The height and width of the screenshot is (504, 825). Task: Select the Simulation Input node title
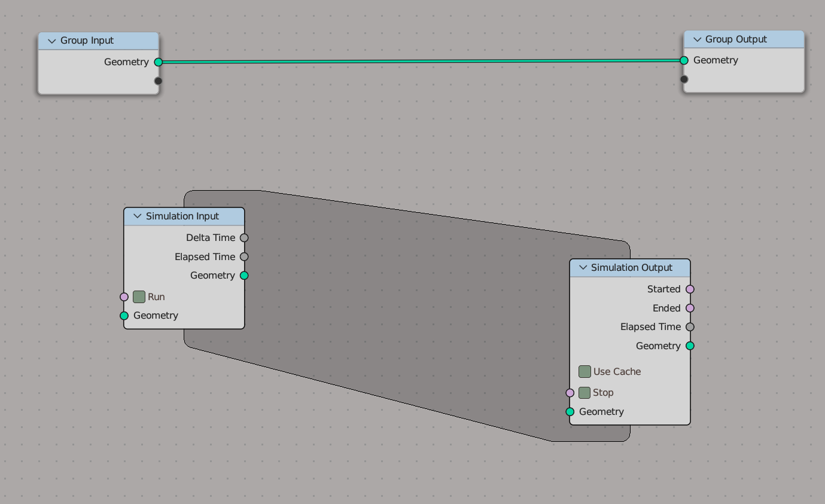[182, 216]
